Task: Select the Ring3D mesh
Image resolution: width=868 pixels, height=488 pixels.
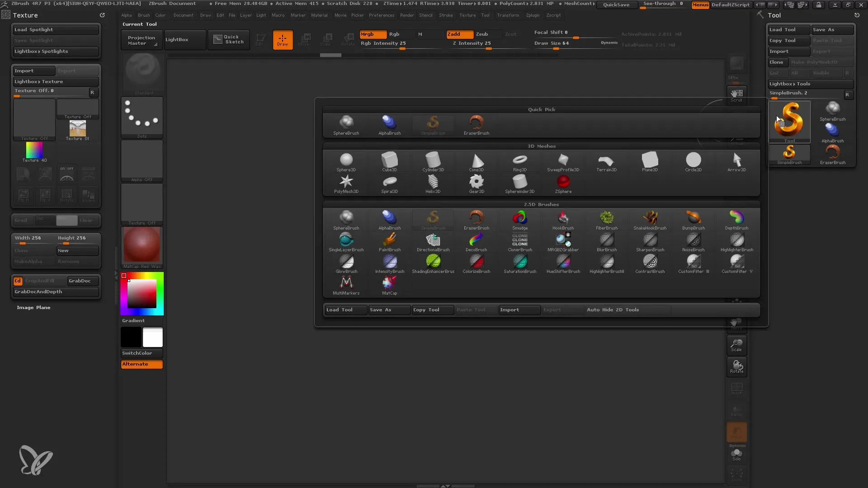Action: (519, 162)
